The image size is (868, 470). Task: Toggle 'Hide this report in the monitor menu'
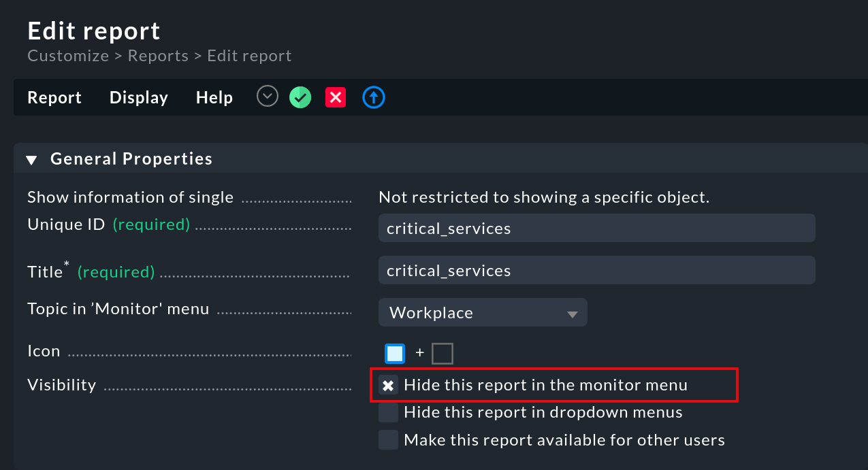coord(387,384)
